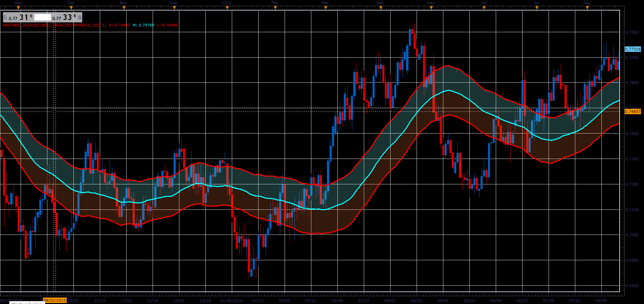Click the 0.6900 price axis label
This screenshot has height=304, width=644.
(632, 260)
